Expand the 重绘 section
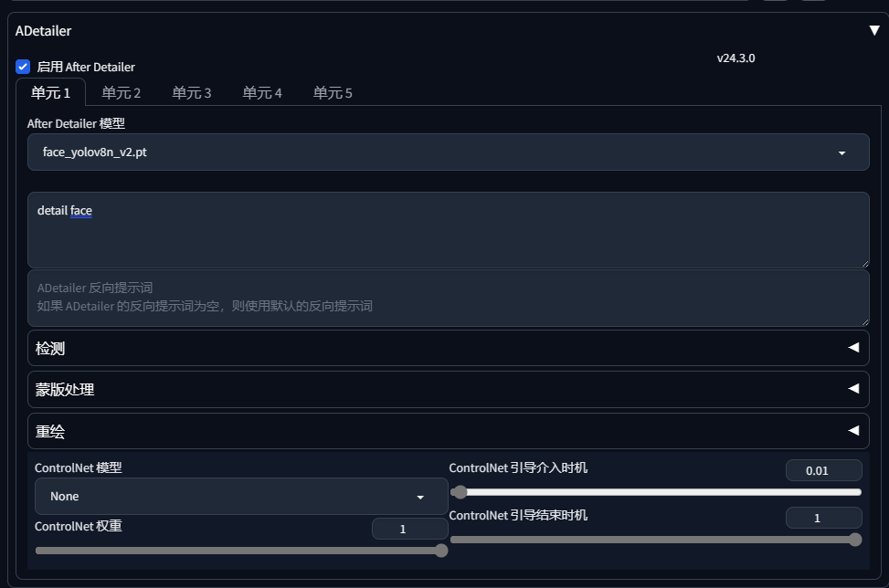 click(x=449, y=431)
